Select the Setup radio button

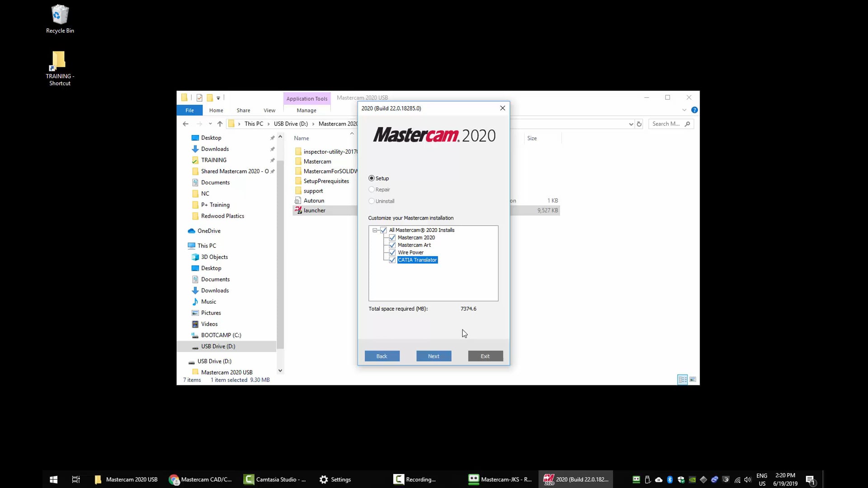pos(372,178)
